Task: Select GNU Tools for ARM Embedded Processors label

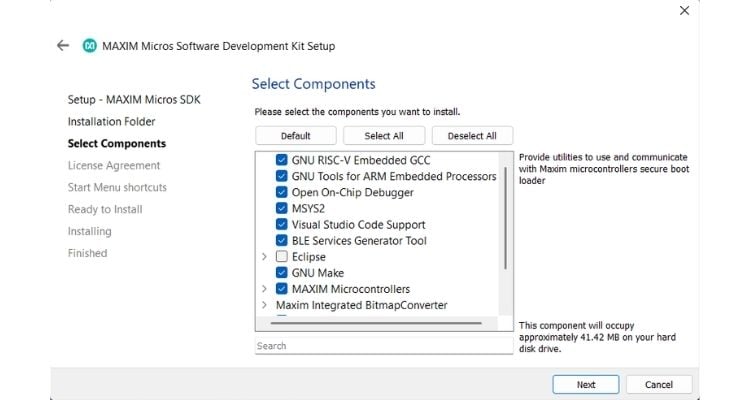Action: click(x=394, y=176)
